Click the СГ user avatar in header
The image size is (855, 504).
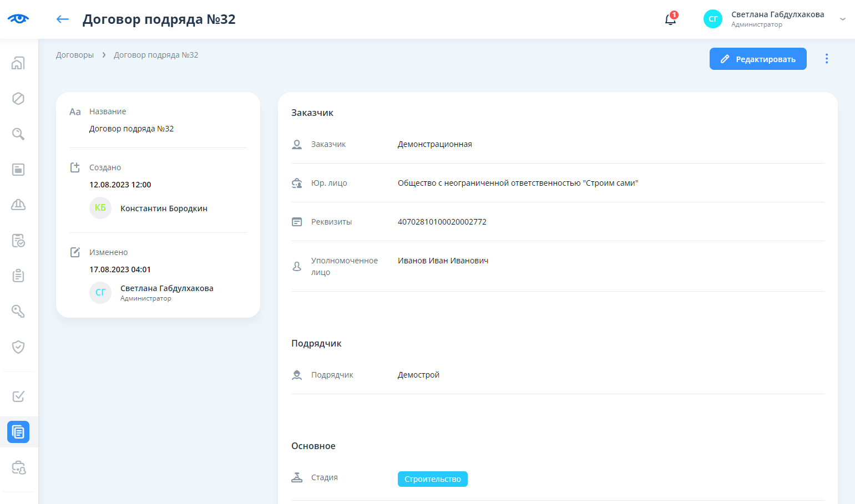[x=712, y=19]
